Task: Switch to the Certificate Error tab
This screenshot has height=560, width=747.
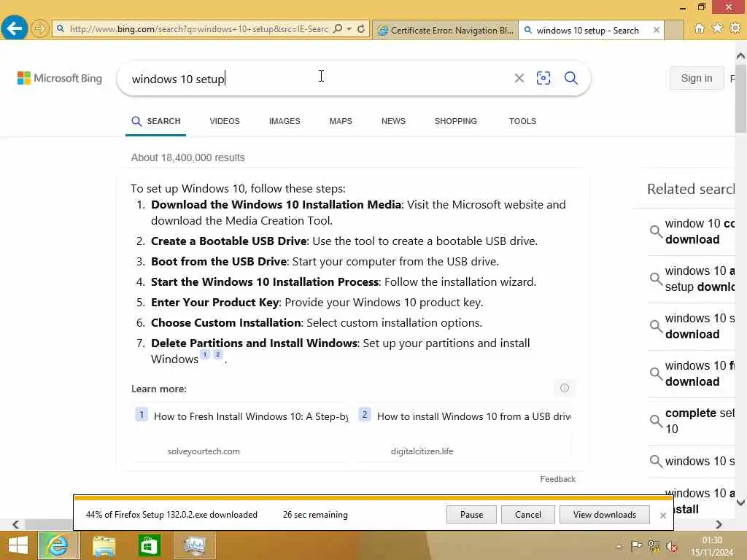Action: click(445, 31)
